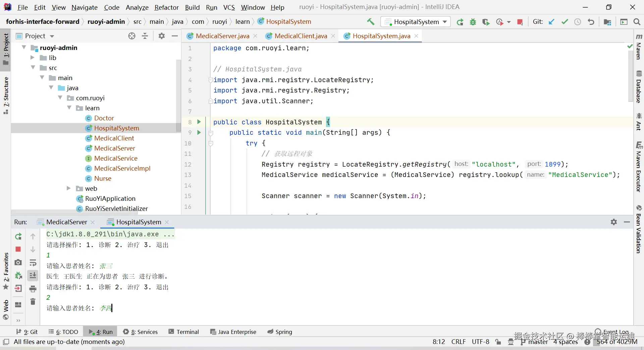
Task: Stop the running process in Run panel
Action: [18, 249]
